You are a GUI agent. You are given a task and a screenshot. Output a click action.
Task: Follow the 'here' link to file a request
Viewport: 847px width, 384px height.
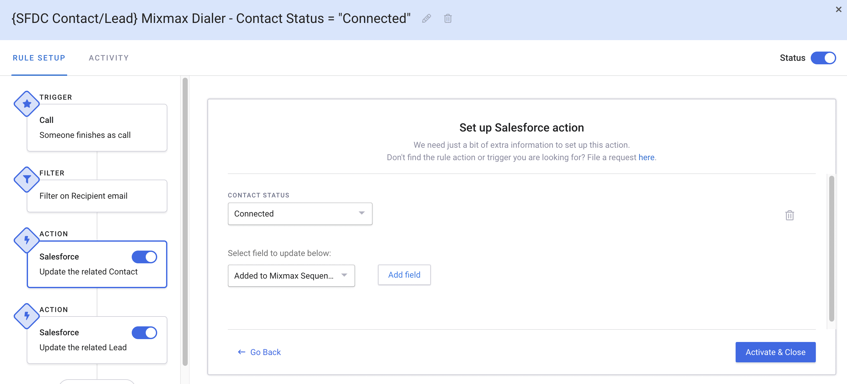[x=646, y=158]
